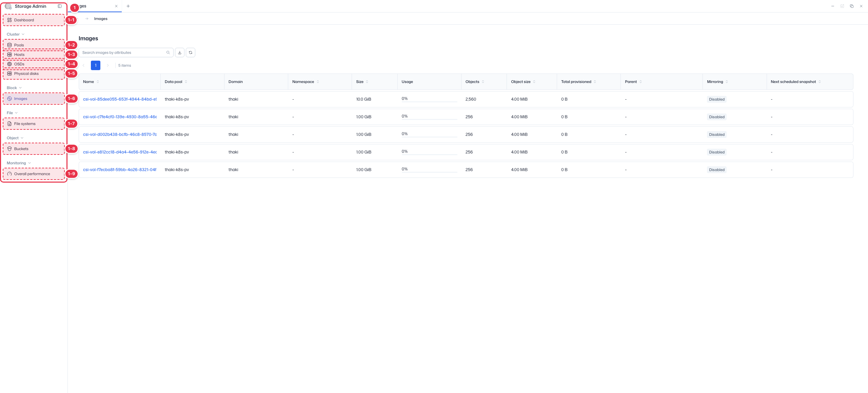This screenshot has height=393, width=868.
Task: Sort by the Namespace column
Action: [x=318, y=82]
